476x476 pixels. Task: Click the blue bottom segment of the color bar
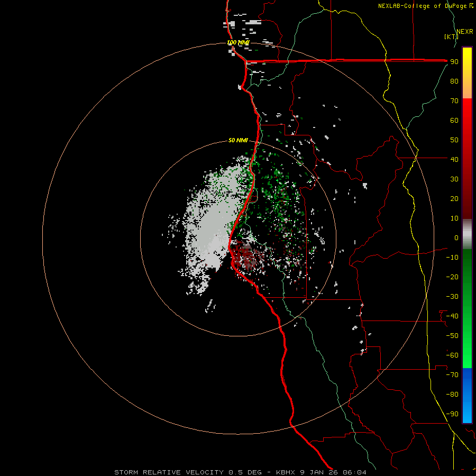[467, 395]
